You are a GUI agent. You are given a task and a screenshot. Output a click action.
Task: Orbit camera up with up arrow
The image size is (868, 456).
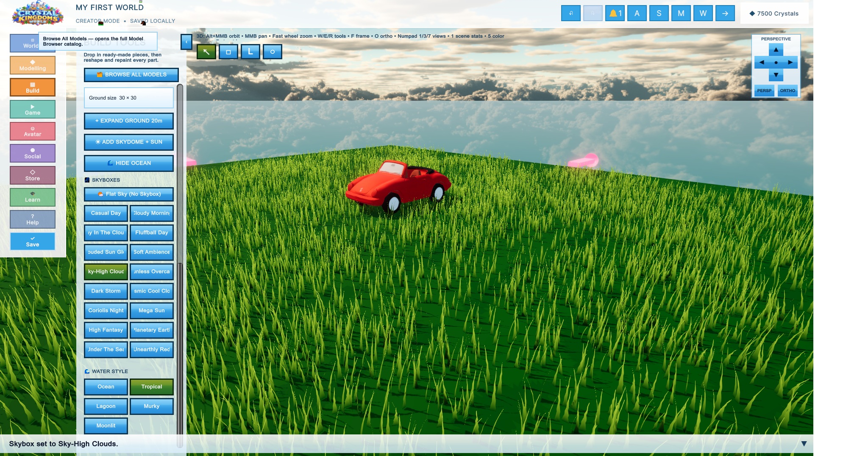(776, 50)
